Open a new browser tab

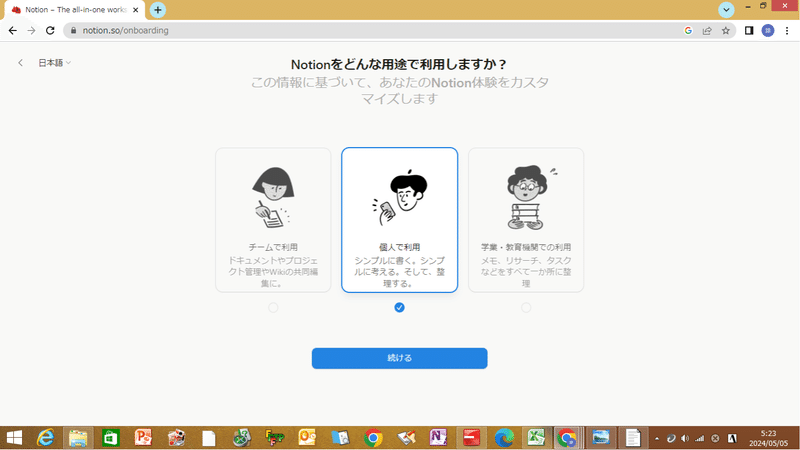point(158,10)
